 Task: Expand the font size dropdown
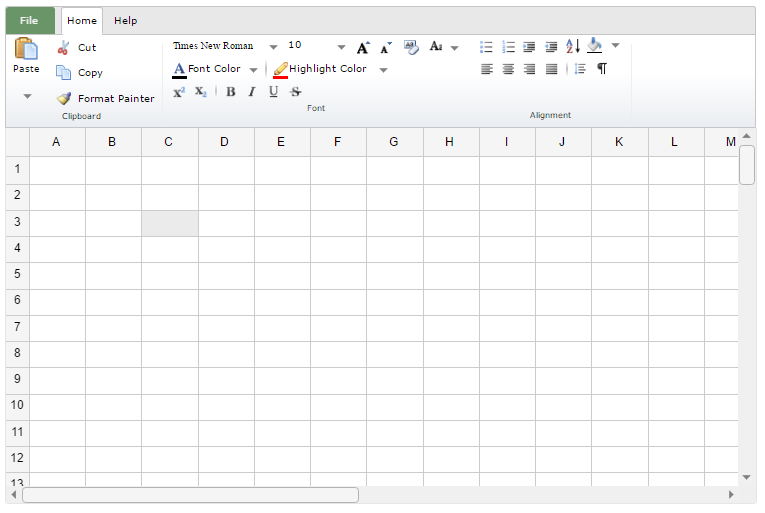tap(341, 47)
